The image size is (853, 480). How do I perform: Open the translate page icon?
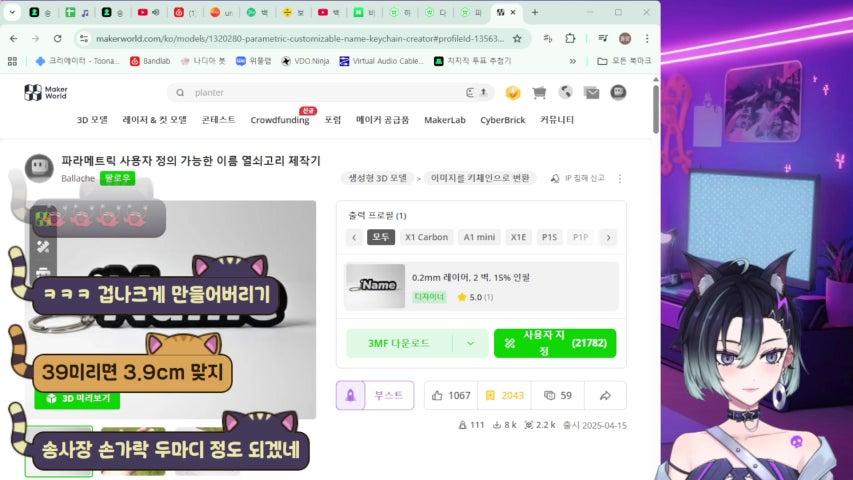point(548,39)
